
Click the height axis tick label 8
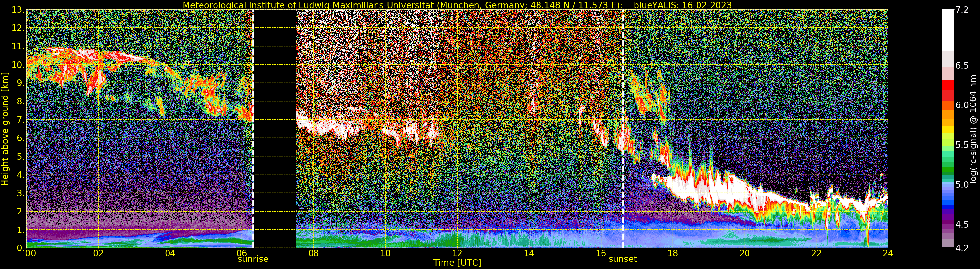tap(21, 102)
